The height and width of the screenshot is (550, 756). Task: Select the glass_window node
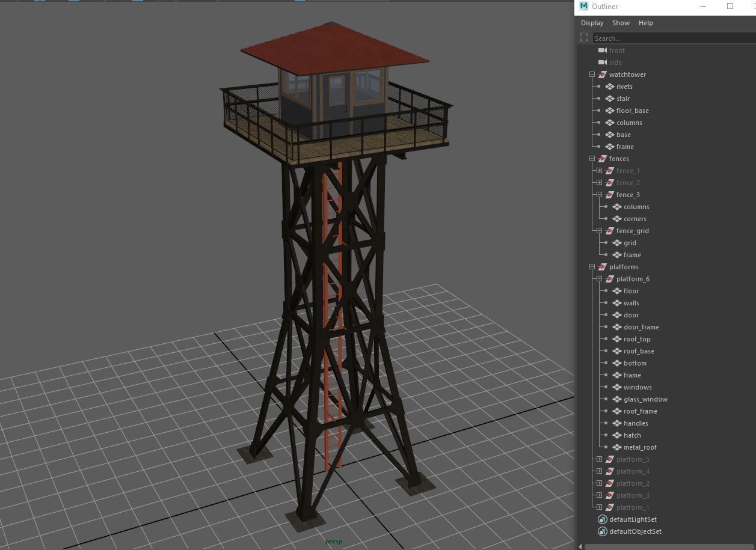(x=645, y=399)
